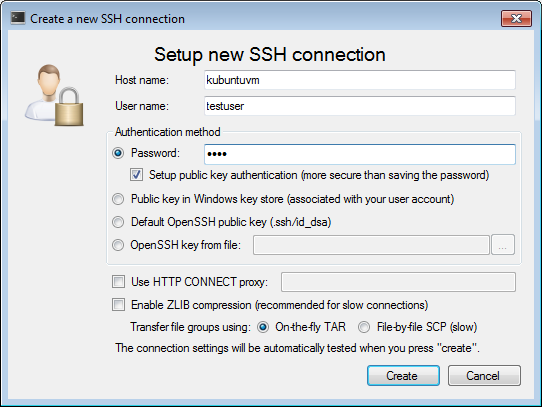
Task: Click the browse ellipsis button for key file
Action: pos(503,245)
